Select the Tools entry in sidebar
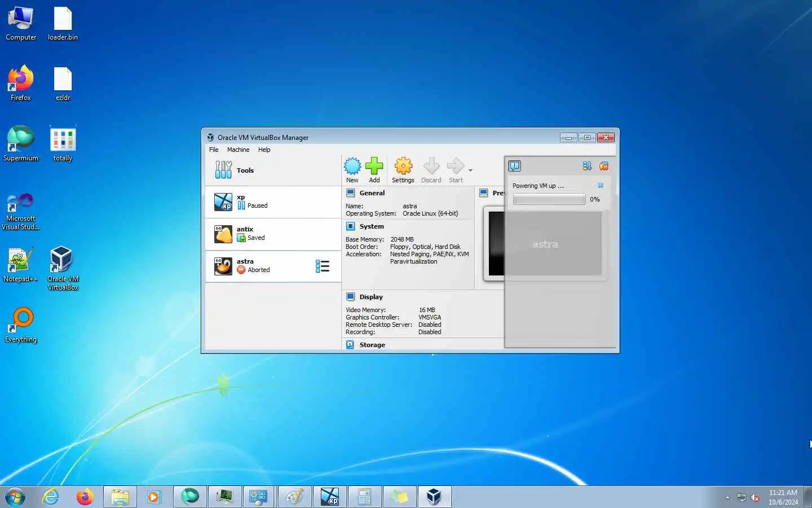Screen dimensions: 812x508 (x=273, y=170)
